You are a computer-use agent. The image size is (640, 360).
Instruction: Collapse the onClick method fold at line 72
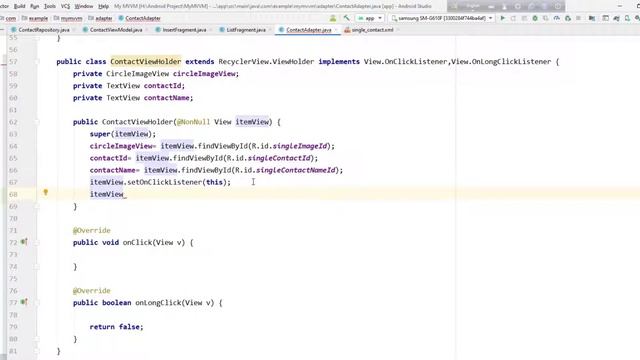pos(37,242)
